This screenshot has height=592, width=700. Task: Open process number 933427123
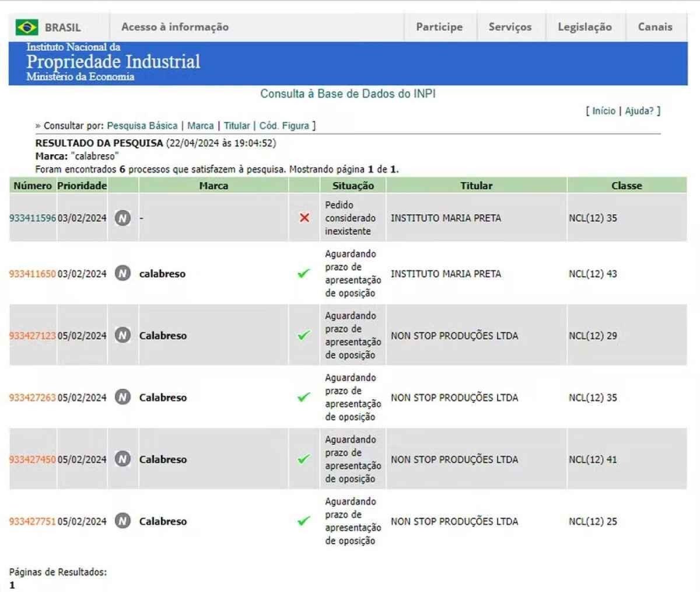point(33,336)
